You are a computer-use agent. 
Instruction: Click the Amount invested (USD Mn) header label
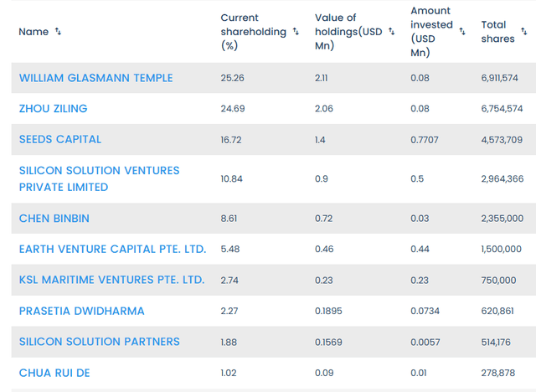431,32
